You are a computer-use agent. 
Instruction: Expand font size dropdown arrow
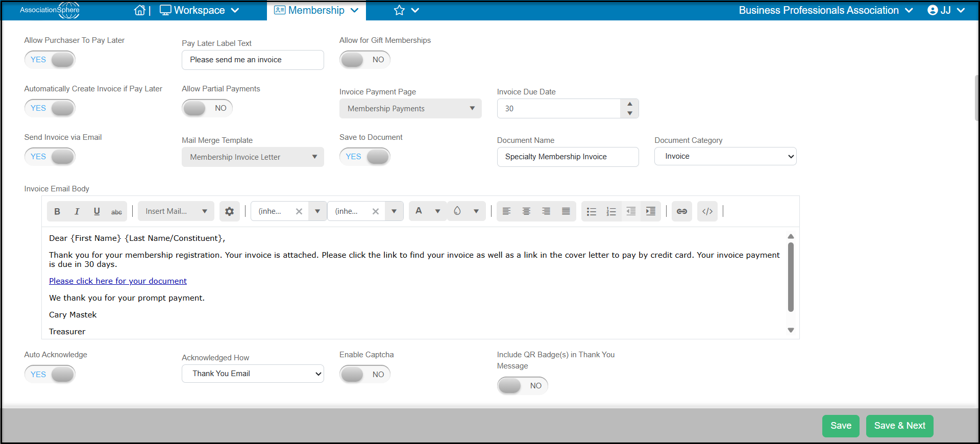[394, 211]
